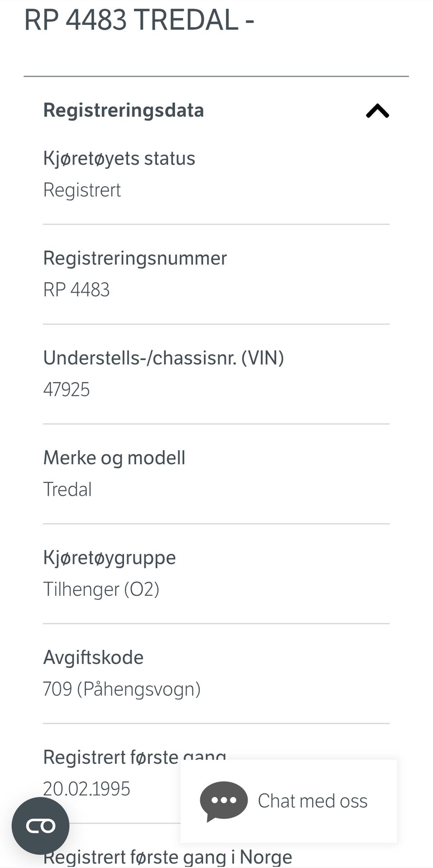Click the Understells-/chassisnr. (VIN) label
433x868 pixels.
tap(163, 358)
